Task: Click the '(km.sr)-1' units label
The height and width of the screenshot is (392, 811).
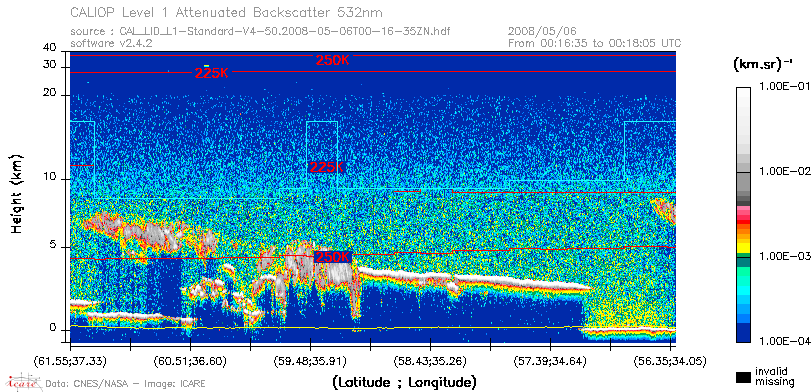Action: 763,65
